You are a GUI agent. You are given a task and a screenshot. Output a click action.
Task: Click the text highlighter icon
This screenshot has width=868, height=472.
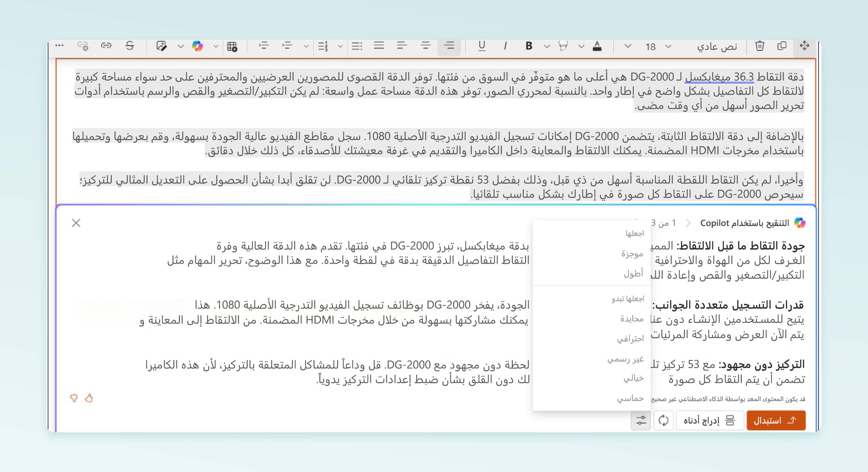click(563, 46)
